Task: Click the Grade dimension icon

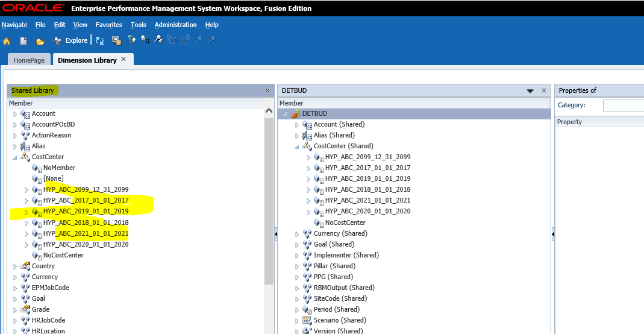Action: click(x=25, y=309)
